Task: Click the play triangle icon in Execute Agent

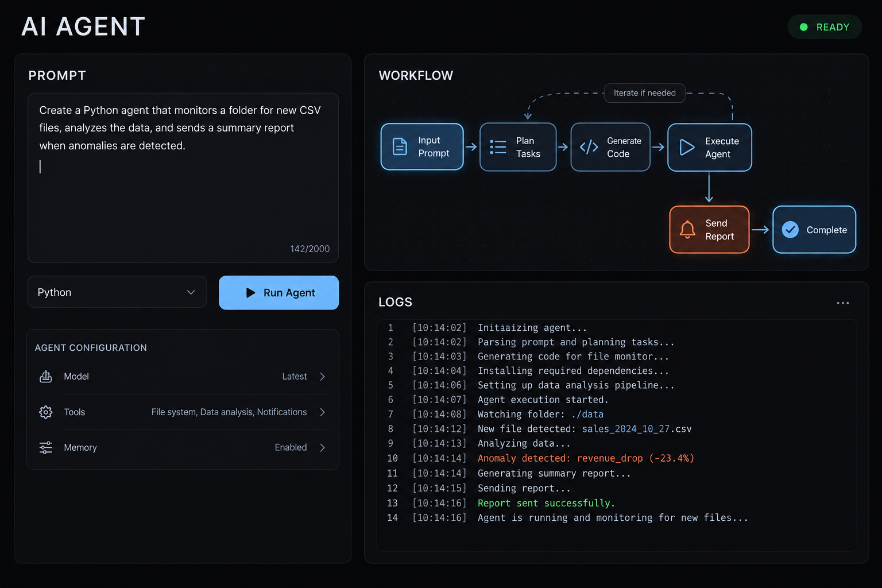Action: pos(687,147)
